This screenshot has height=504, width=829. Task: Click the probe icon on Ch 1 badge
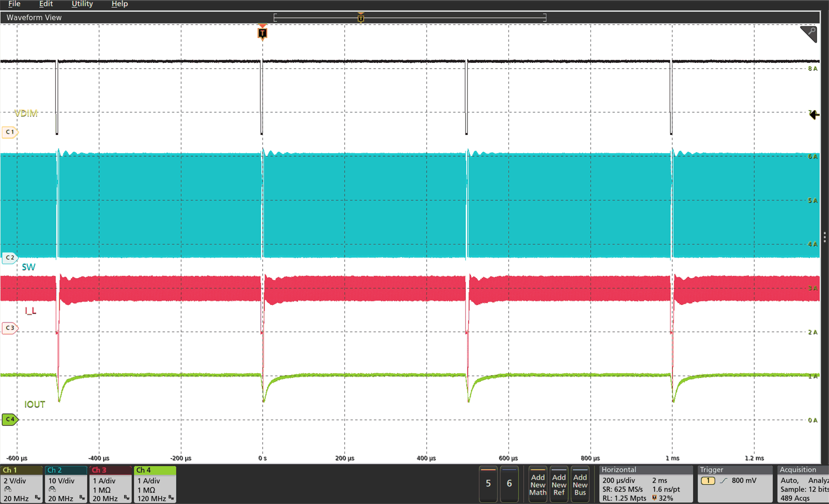(7, 489)
